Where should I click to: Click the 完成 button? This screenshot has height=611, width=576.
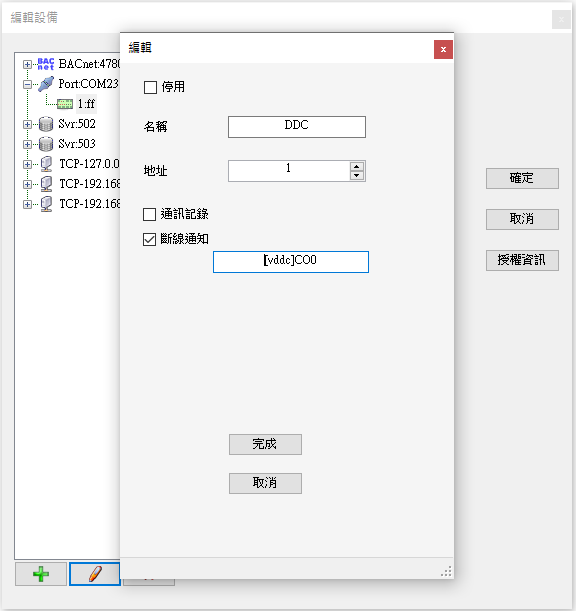(265, 444)
